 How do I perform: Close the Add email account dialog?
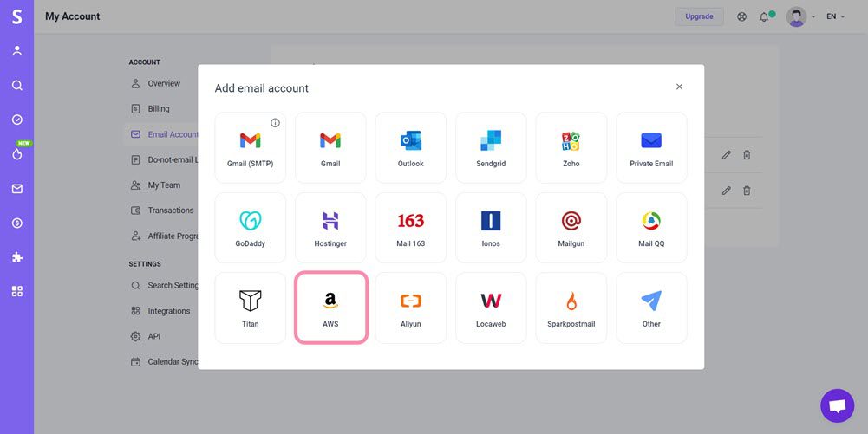coord(679,87)
